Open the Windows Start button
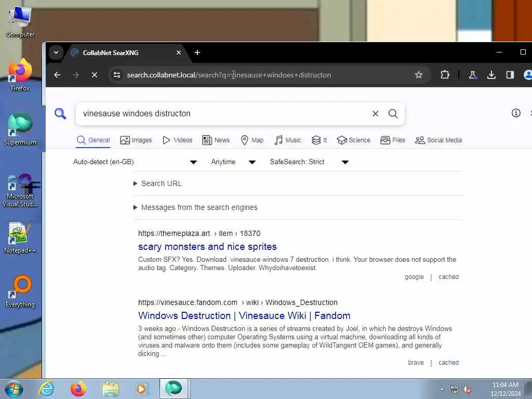Screen dimensions: 532x399 [14, 389]
